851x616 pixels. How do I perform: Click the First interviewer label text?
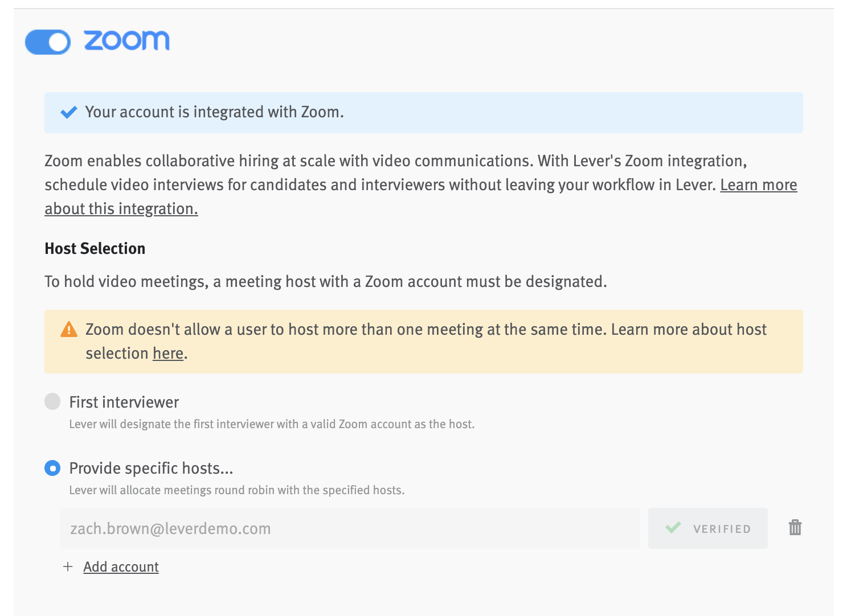coord(124,401)
